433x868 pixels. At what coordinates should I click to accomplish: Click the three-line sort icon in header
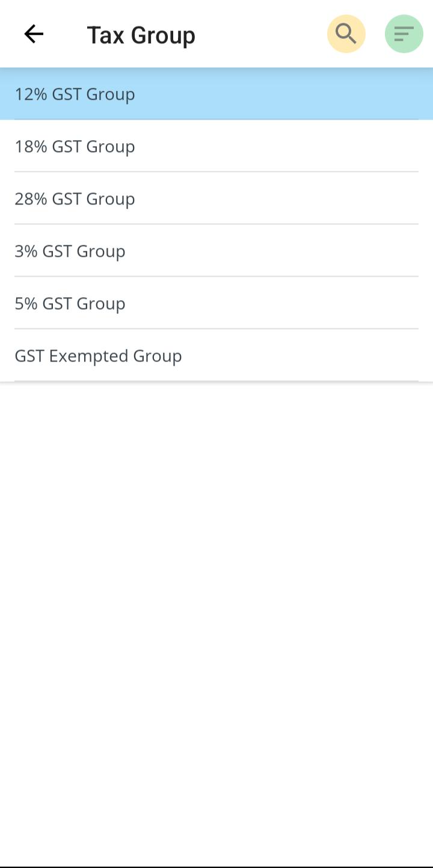404,34
